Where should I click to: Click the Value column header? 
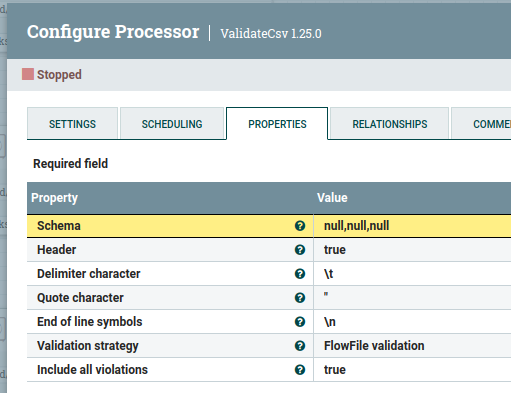332,198
